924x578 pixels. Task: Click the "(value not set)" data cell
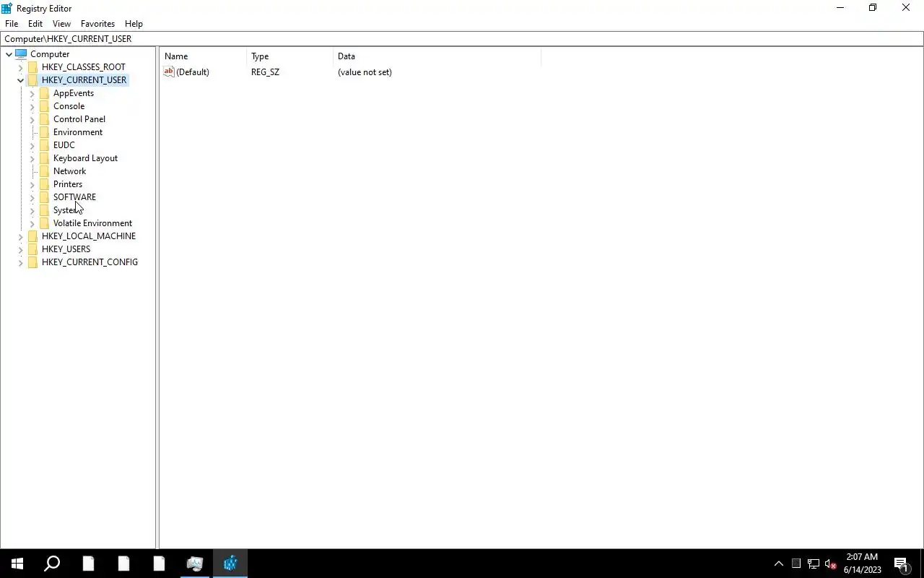pos(365,72)
